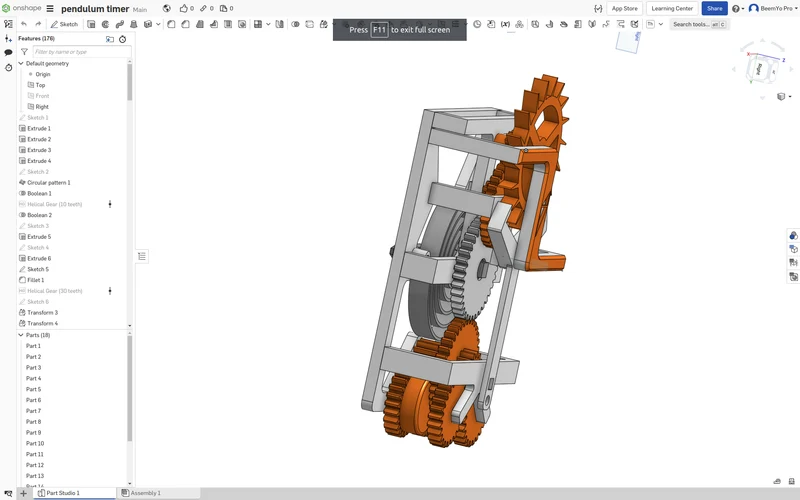800x500 pixels.
Task: Open the Variable (x) tool
Action: click(505, 24)
